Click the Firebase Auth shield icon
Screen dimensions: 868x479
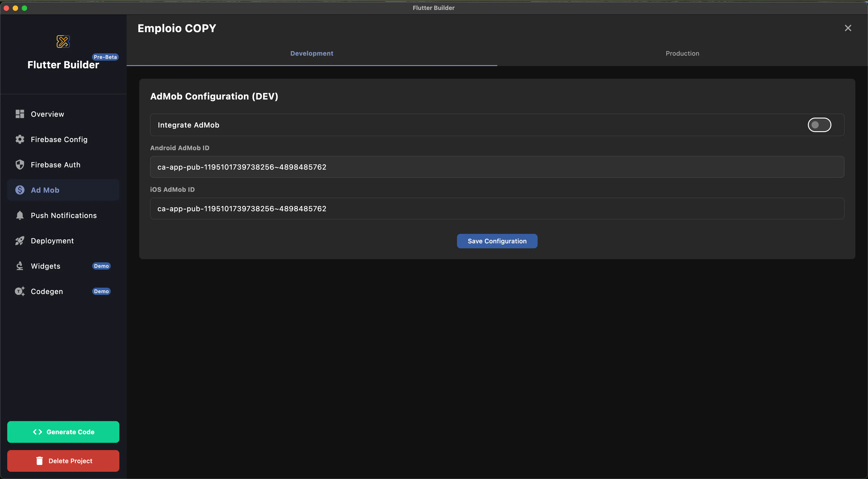click(20, 164)
